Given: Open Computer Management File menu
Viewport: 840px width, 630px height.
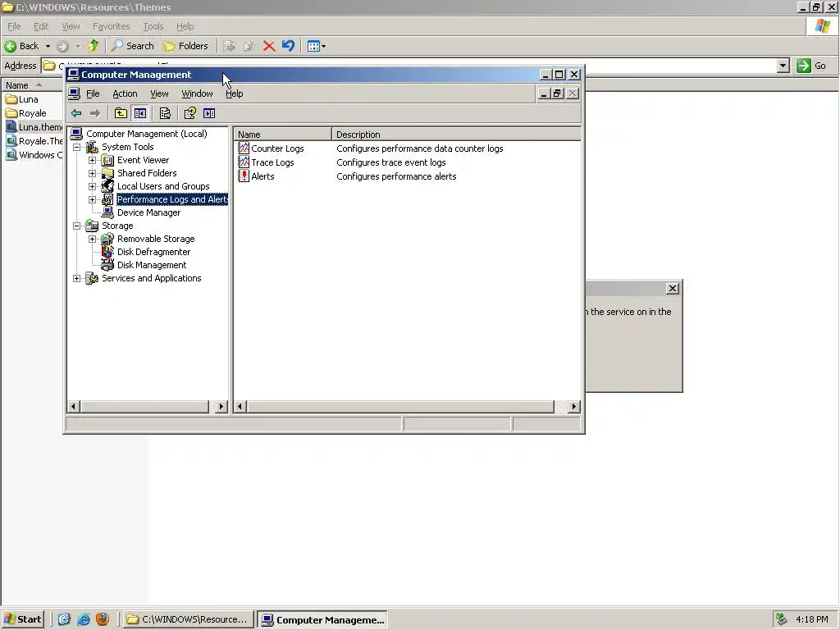Looking at the screenshot, I should [93, 94].
